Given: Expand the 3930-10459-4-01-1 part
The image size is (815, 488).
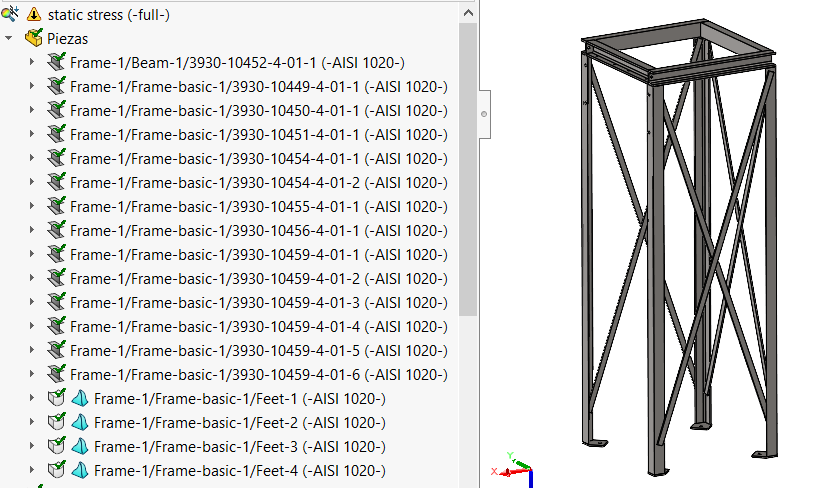Looking at the screenshot, I should 32,254.
